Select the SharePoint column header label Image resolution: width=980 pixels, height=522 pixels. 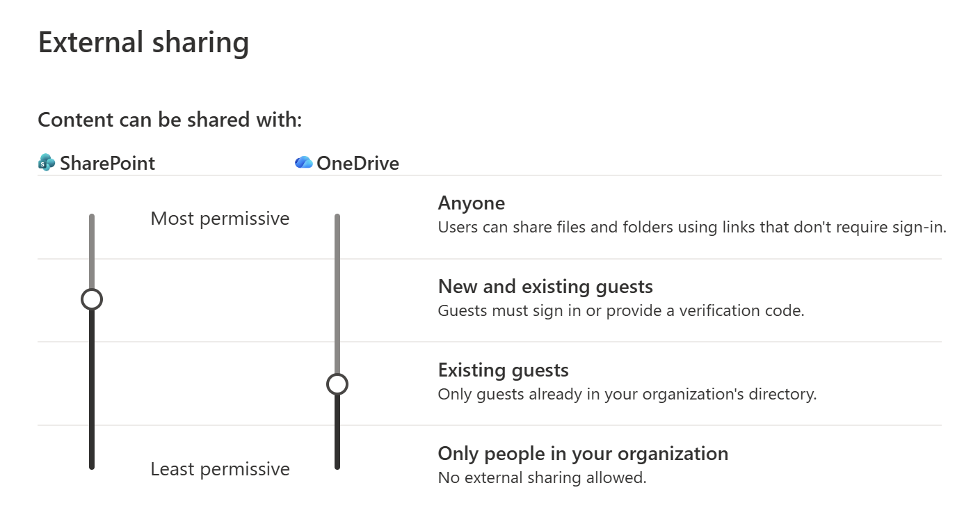[x=107, y=163]
